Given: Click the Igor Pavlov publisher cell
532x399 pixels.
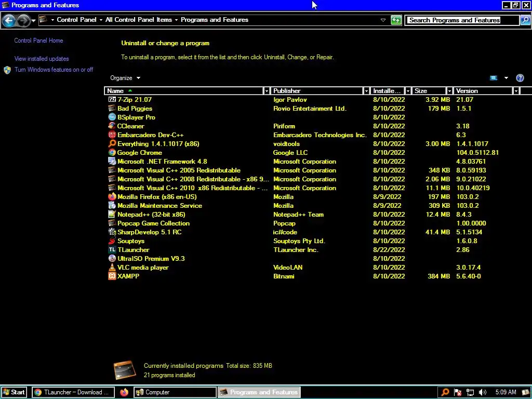Looking at the screenshot, I should [x=290, y=100].
